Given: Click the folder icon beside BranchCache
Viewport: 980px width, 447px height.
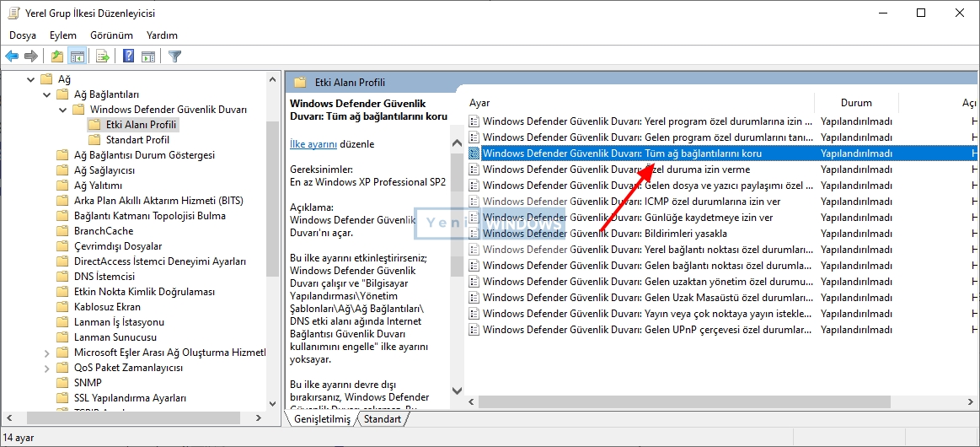Looking at the screenshot, I should click(x=62, y=231).
